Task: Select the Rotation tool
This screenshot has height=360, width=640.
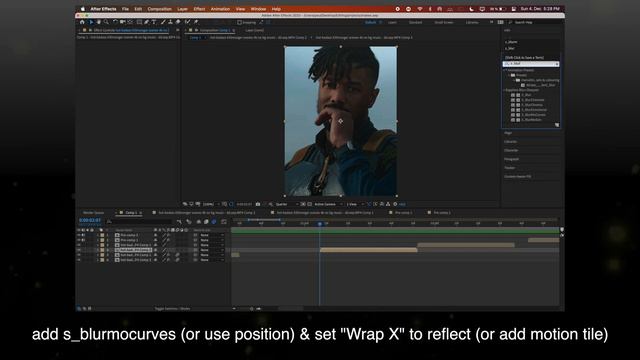Action: point(115,22)
